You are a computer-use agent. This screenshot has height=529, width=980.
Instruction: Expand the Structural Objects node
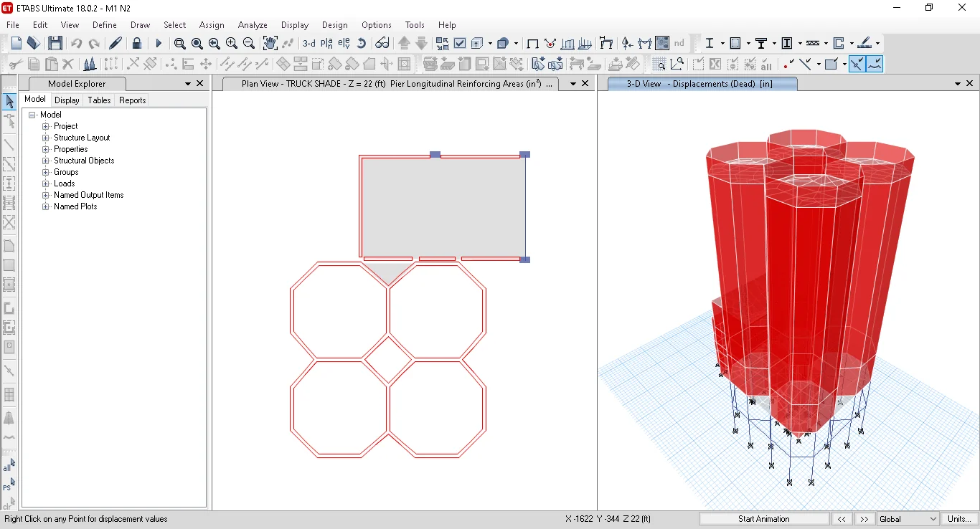46,161
